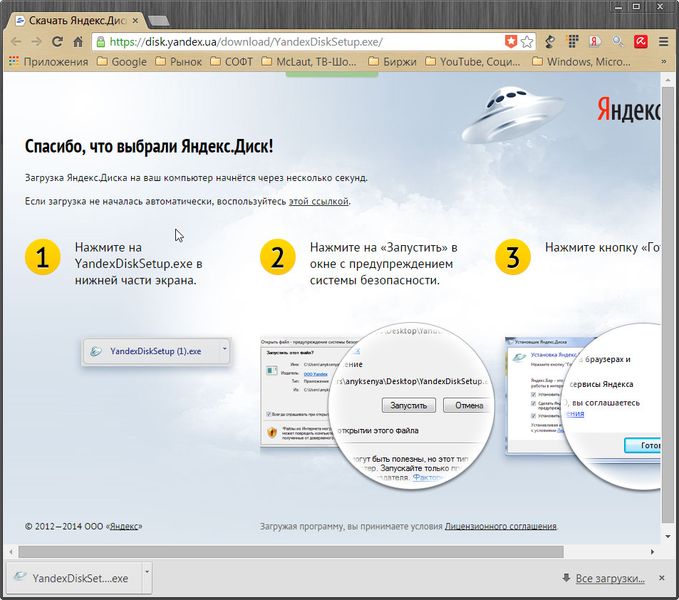Click the browser forward arrow
Image resolution: width=679 pixels, height=600 pixels.
pyautogui.click(x=37, y=42)
